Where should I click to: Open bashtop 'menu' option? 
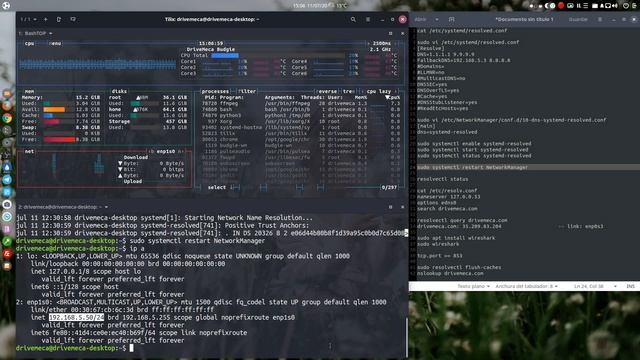click(x=55, y=43)
